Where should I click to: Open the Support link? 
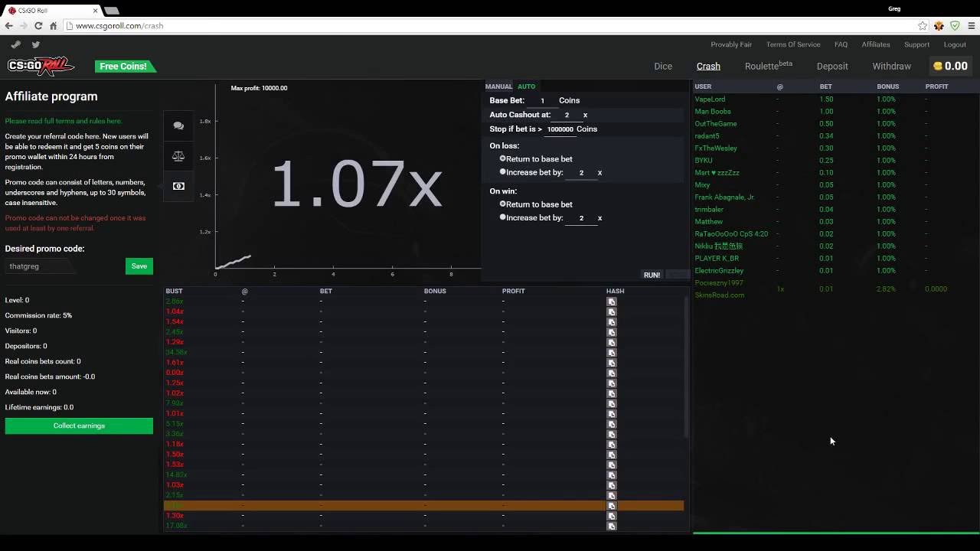(x=916, y=44)
